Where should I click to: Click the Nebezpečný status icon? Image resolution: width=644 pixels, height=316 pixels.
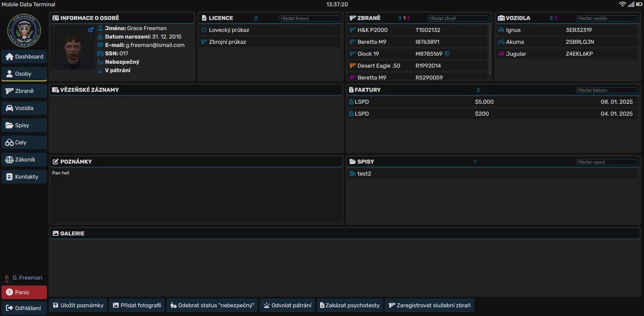pos(100,62)
